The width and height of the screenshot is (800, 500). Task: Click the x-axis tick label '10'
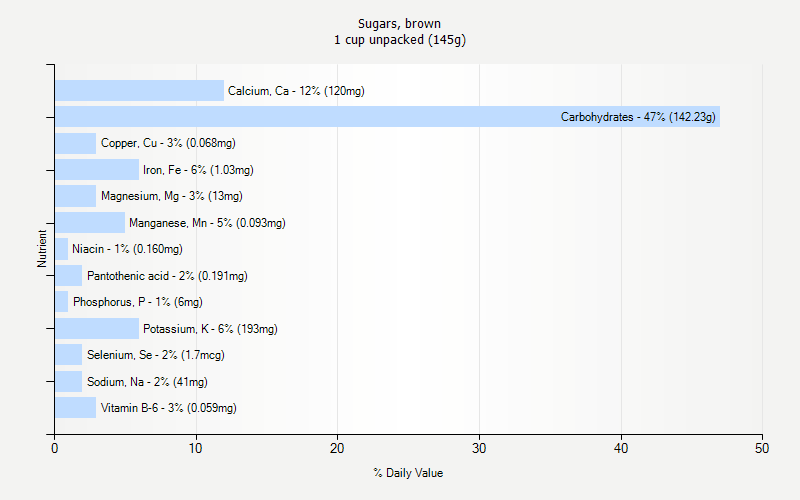tap(196, 448)
